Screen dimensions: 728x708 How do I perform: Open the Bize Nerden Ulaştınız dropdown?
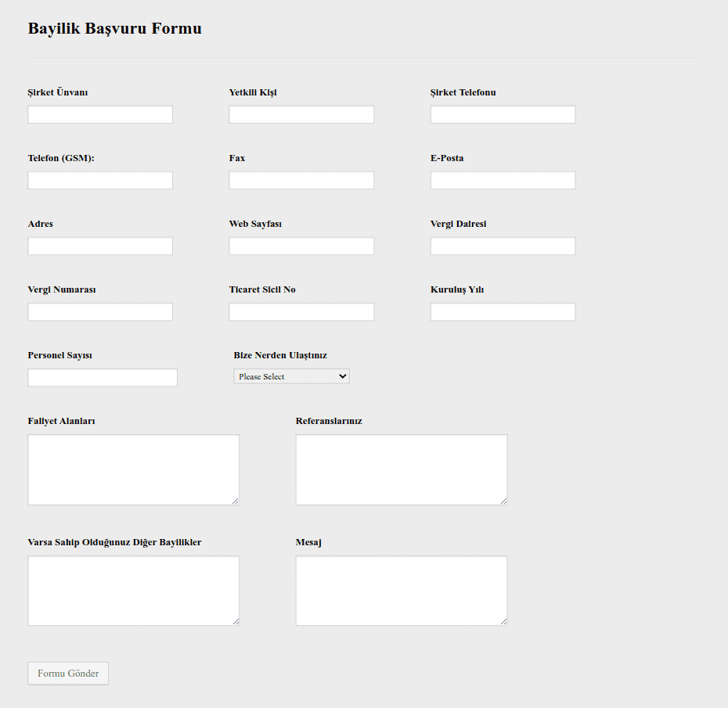pyautogui.click(x=291, y=377)
